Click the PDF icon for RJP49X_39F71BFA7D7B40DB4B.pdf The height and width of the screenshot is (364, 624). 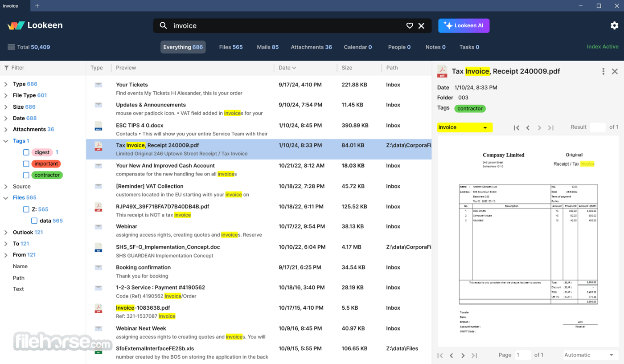99,207
